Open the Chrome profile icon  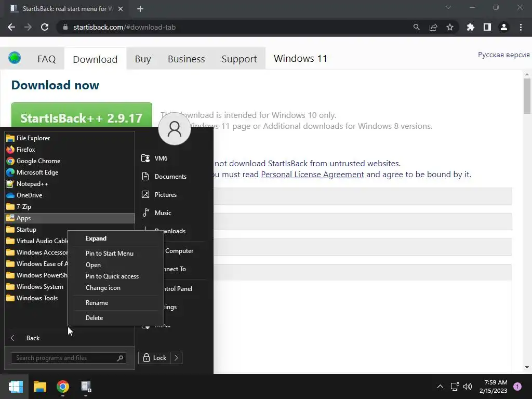click(x=504, y=27)
